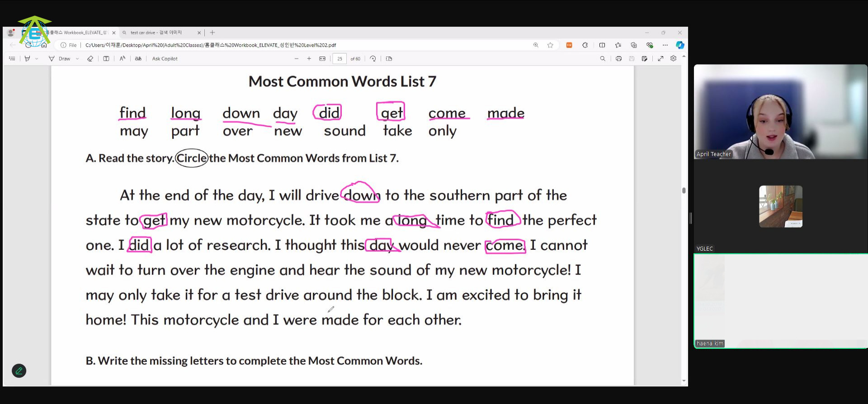The image size is (868, 404).
Task: Zoom out of the PDF page
Action: click(297, 59)
